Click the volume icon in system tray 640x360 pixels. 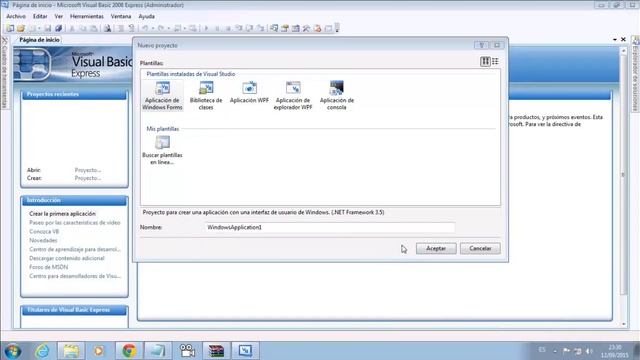pyautogui.click(x=589, y=351)
